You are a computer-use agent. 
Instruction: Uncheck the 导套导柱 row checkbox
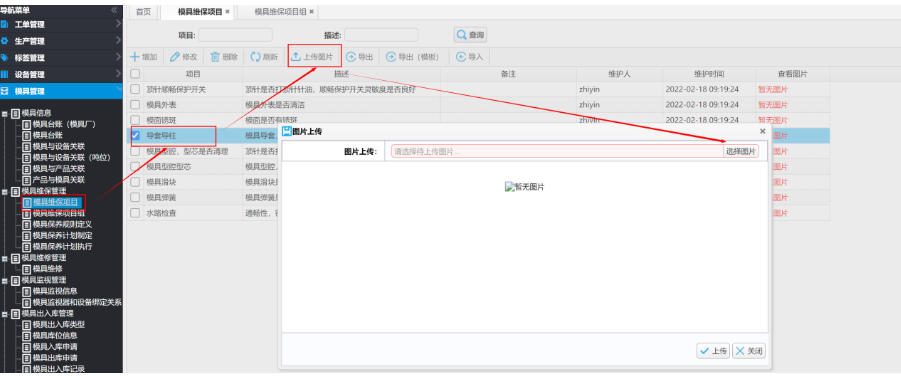pos(136,136)
